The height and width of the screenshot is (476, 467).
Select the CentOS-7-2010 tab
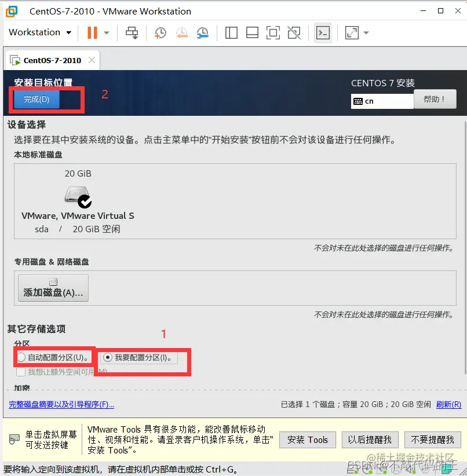click(x=52, y=60)
